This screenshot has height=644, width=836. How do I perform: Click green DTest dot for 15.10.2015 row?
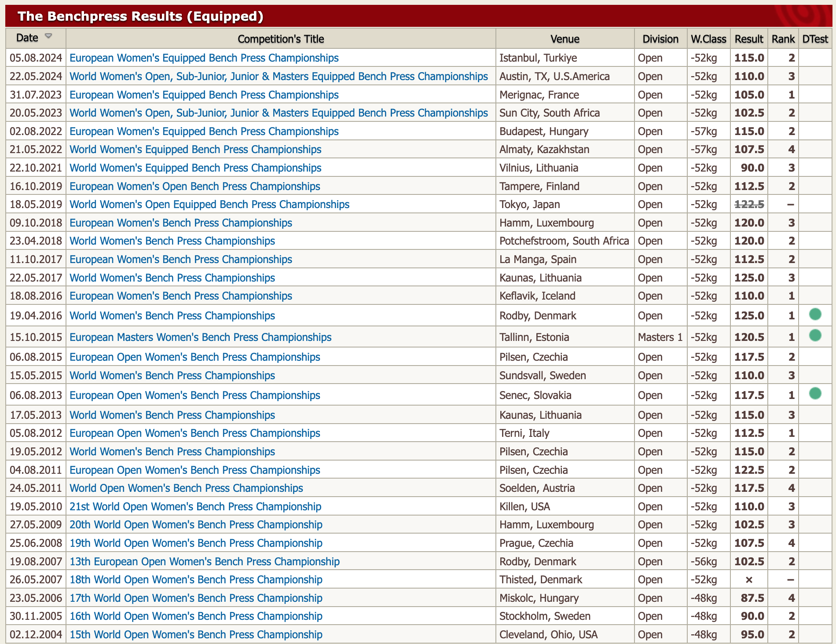pos(815,335)
